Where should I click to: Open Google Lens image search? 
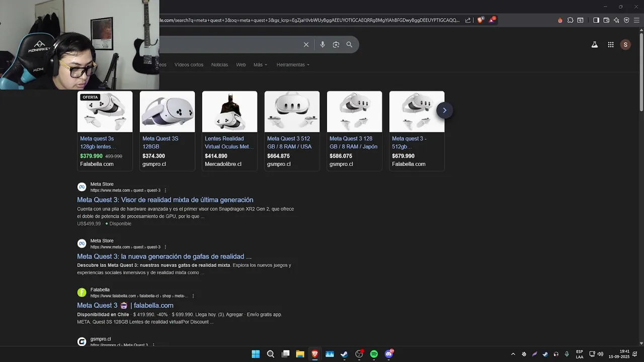336,45
